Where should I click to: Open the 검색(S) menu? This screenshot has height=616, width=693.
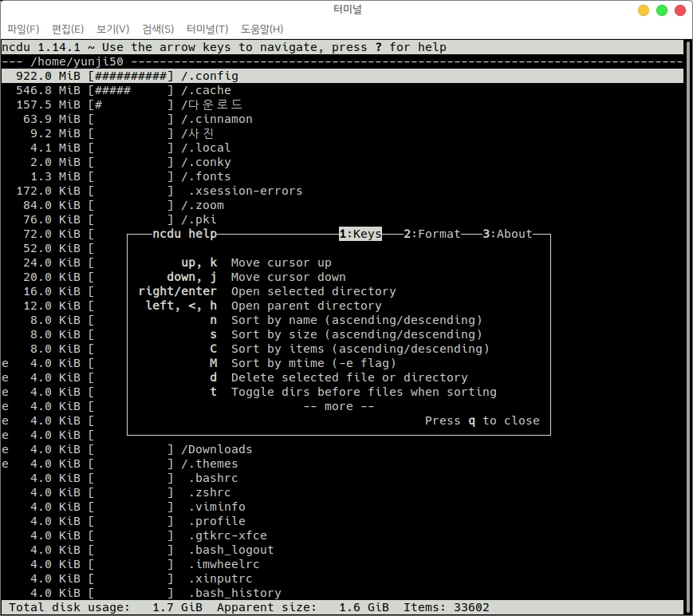point(158,30)
